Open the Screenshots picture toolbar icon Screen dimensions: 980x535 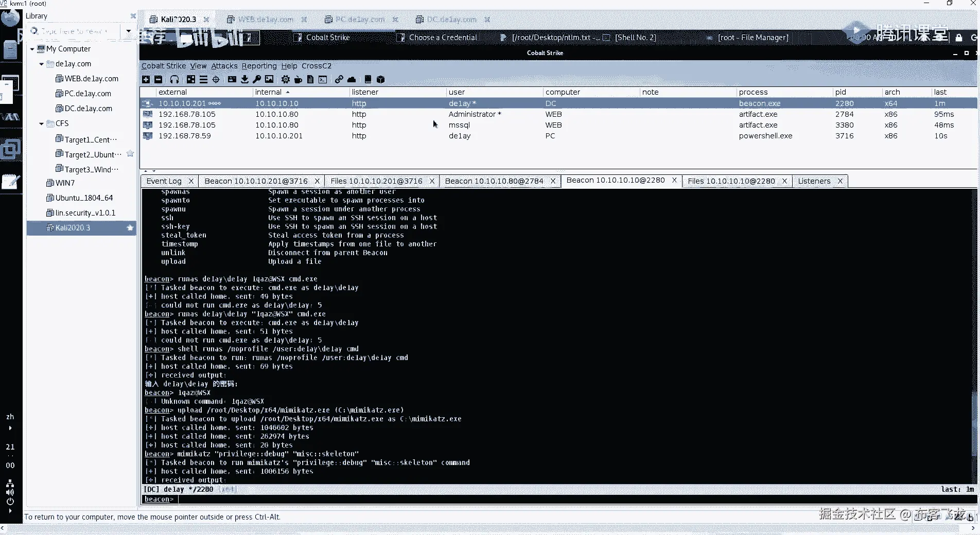click(269, 79)
